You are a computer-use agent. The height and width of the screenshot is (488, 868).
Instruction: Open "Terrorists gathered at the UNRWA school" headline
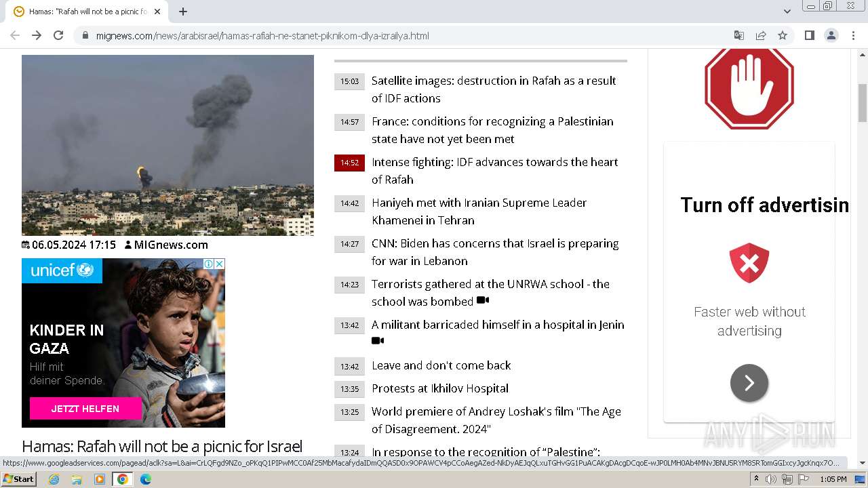click(x=490, y=293)
